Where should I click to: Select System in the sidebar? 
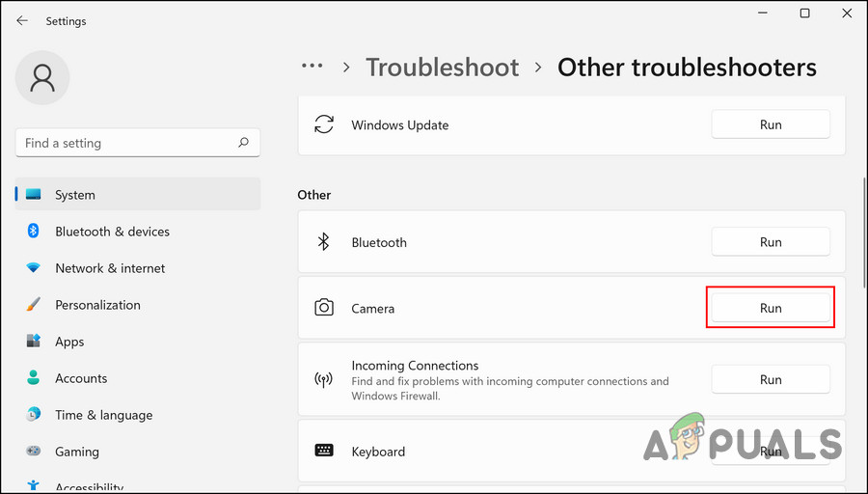coord(75,195)
